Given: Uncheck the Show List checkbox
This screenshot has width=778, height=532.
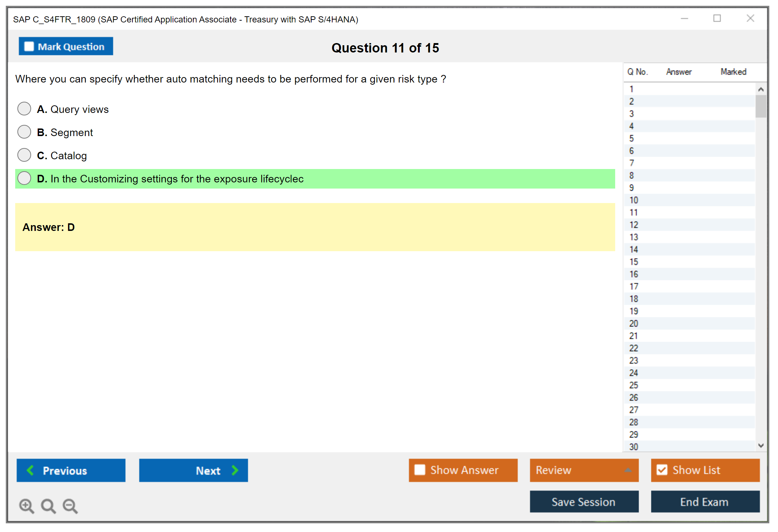Looking at the screenshot, I should tap(662, 470).
